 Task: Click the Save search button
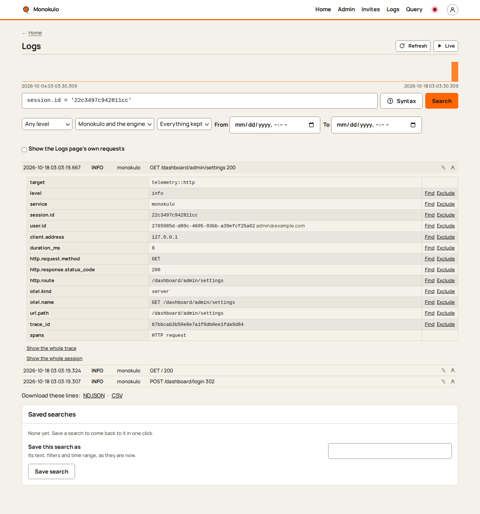coord(51,472)
